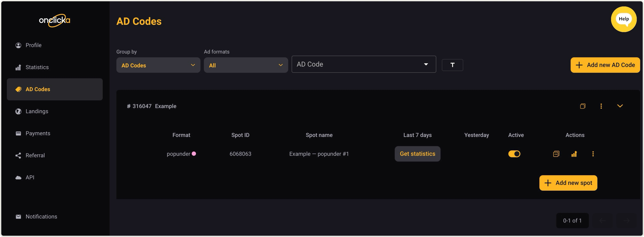Click the onclicka logo

(55, 20)
